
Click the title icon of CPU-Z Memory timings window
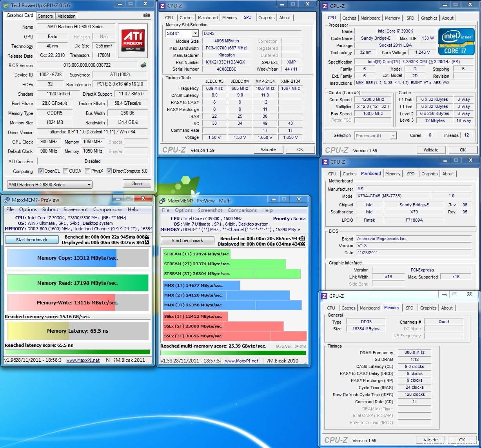click(324, 296)
